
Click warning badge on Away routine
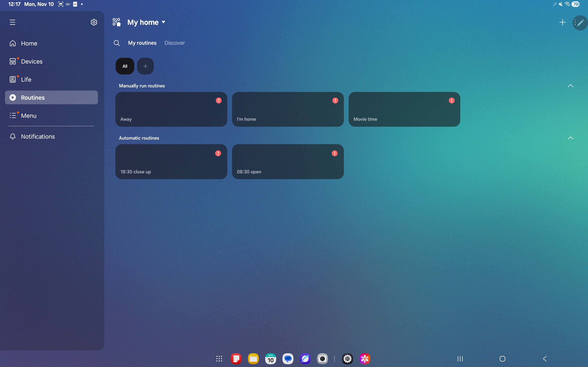coord(219,100)
